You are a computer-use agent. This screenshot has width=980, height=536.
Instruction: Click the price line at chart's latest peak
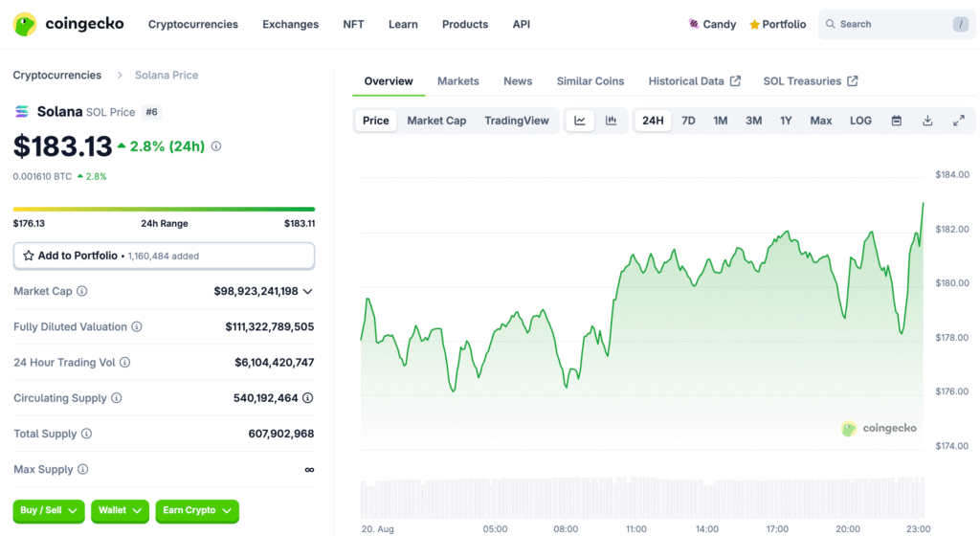click(923, 204)
